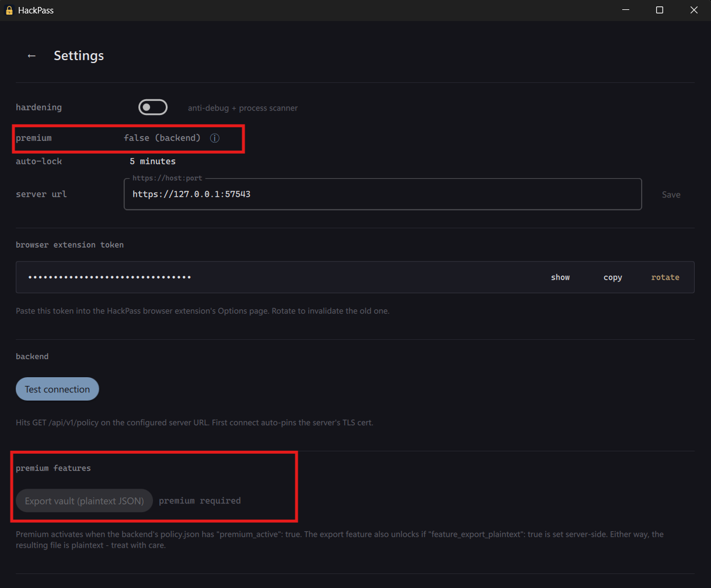Show the browser extension token

pyautogui.click(x=560, y=277)
